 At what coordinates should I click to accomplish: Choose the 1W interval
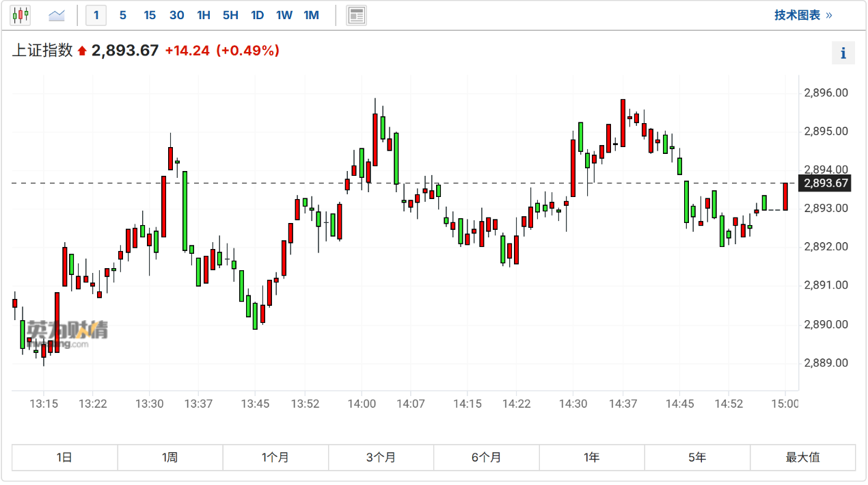point(284,15)
